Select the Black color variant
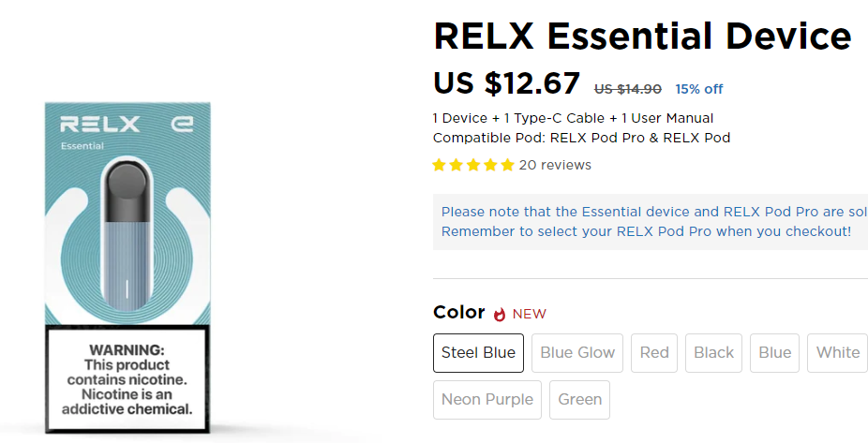868x443 pixels. (x=713, y=353)
